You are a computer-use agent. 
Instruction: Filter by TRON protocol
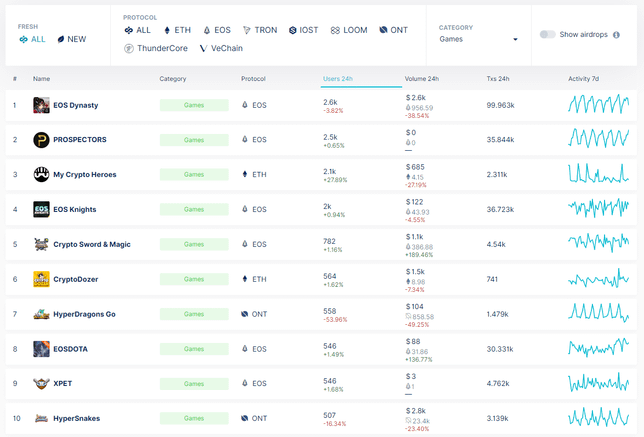[260, 30]
